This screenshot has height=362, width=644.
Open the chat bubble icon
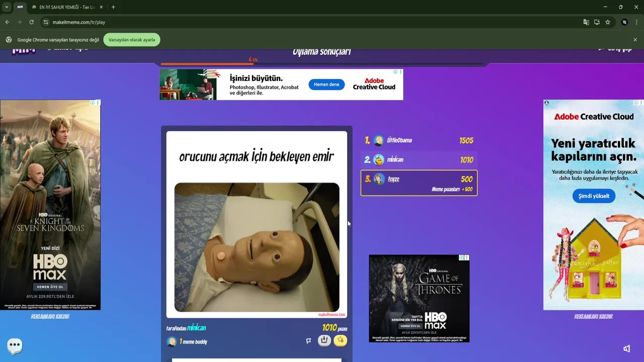click(x=15, y=345)
